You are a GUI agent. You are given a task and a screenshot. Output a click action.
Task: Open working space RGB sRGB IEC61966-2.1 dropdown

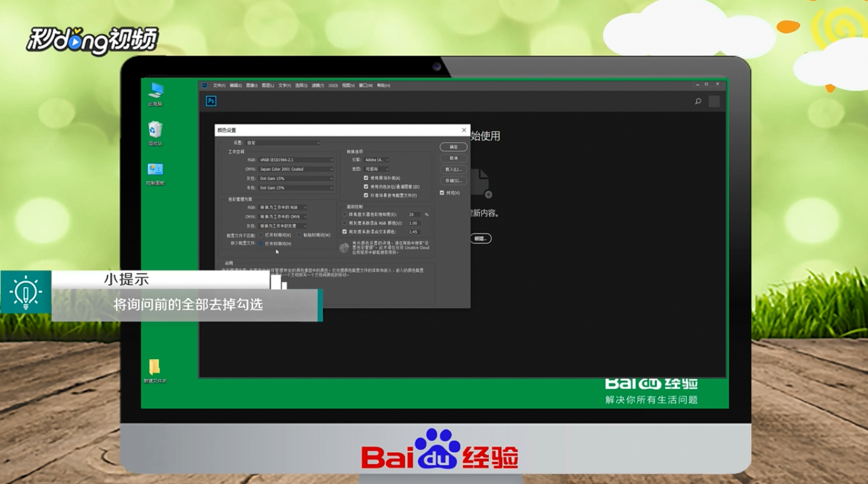(x=296, y=160)
